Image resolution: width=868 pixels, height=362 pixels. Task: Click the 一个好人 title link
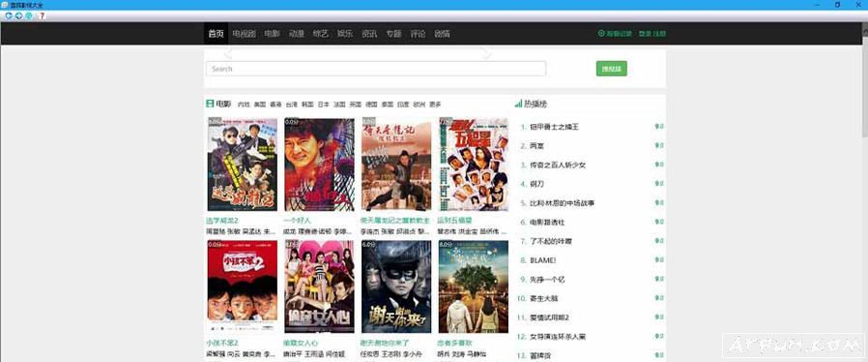[298, 221]
